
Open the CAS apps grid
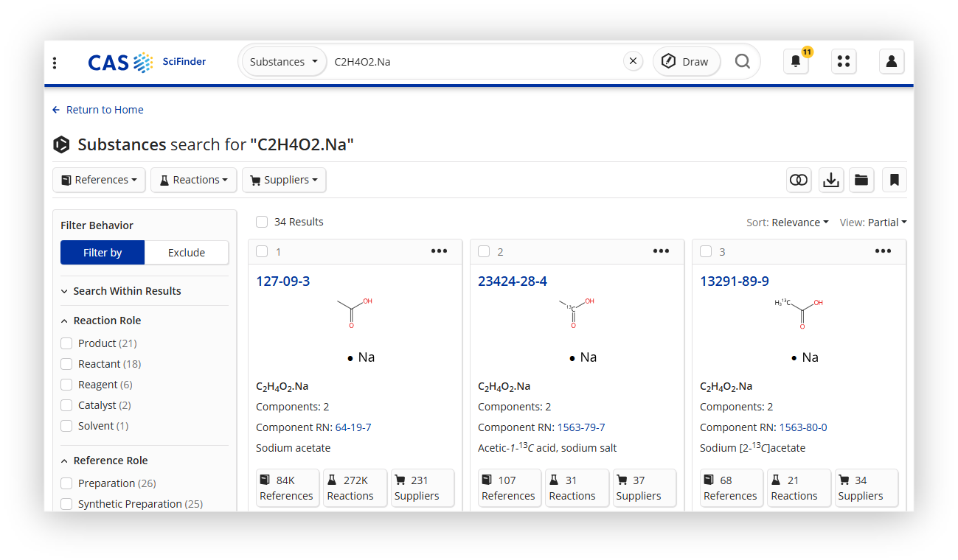(844, 61)
